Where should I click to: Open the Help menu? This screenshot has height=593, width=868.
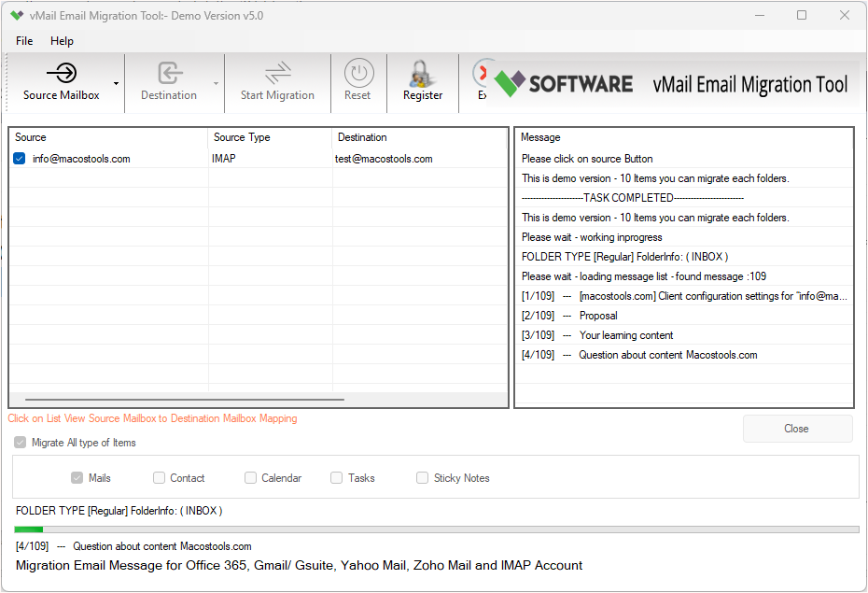(x=62, y=41)
